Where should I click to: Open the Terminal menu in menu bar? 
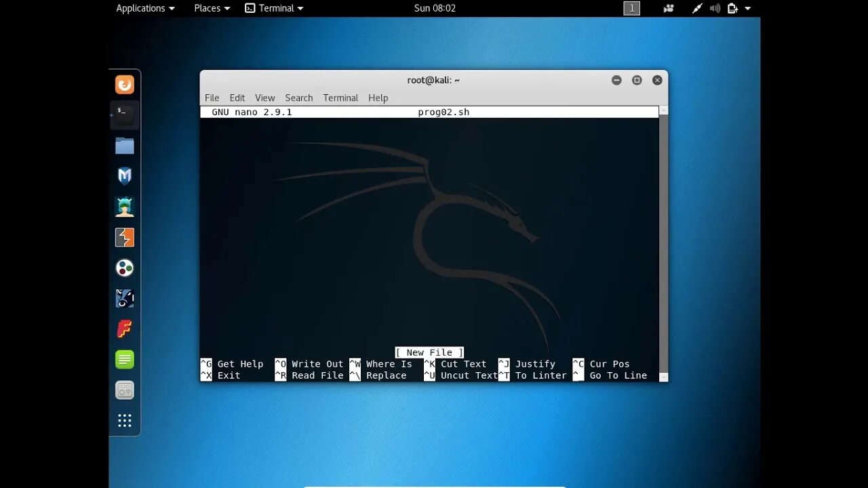(340, 98)
